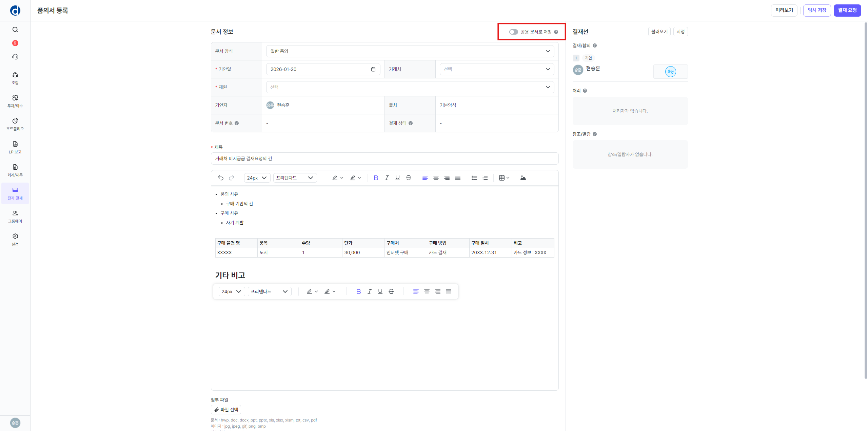Click redo in the main editor toolbar
The width and height of the screenshot is (868, 431).
232,178
